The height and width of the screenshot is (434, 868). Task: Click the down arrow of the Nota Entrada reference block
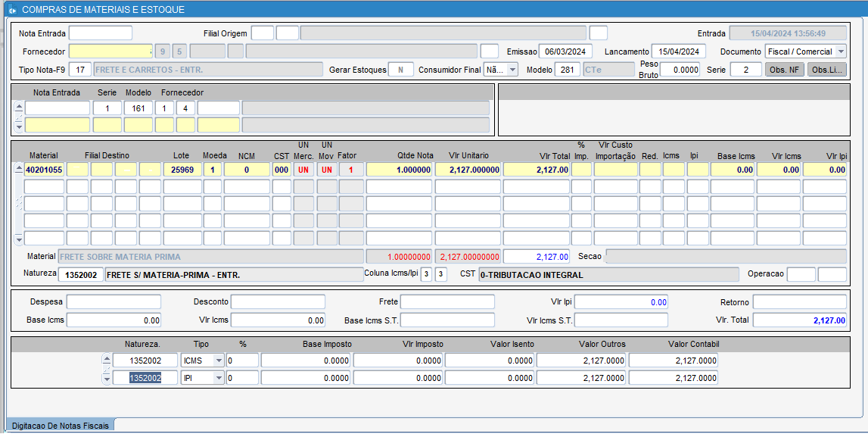(x=19, y=126)
